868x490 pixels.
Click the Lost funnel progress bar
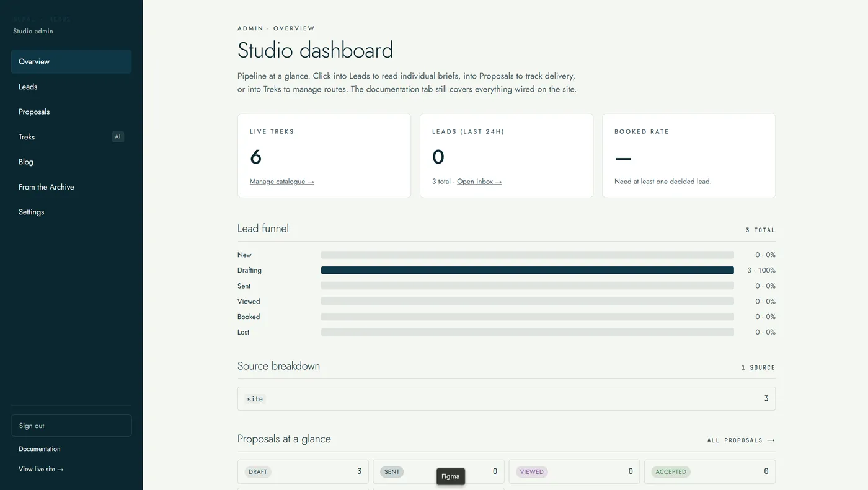pyautogui.click(x=528, y=332)
